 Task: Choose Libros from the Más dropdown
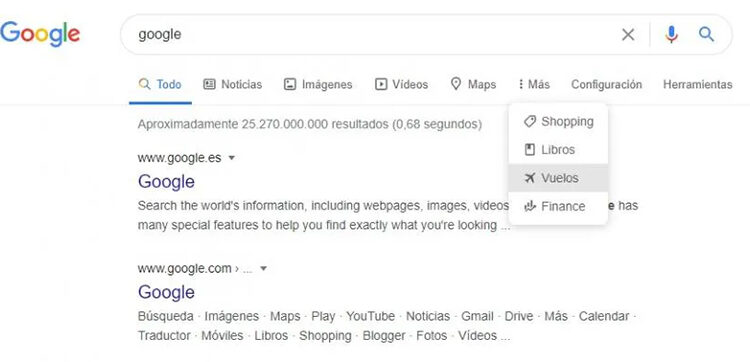point(558,150)
